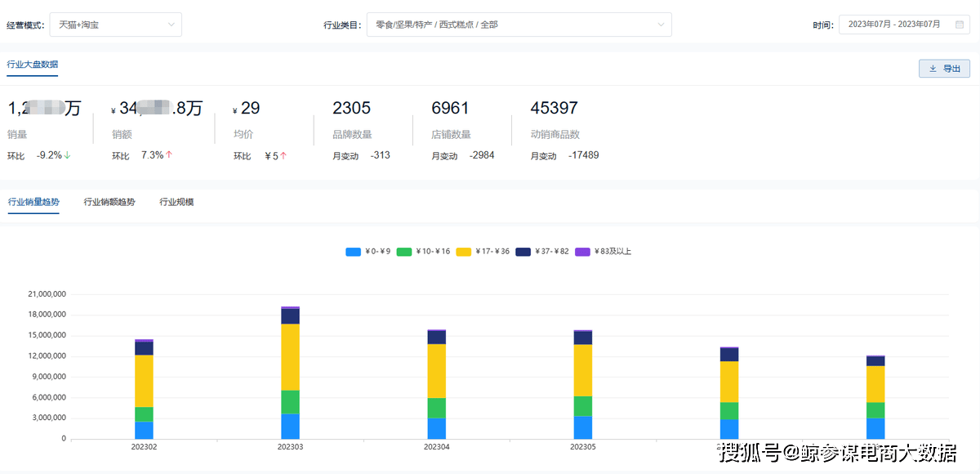Click the 店铺数量 value 6961
Screen dimensions: 980x474
(451, 108)
